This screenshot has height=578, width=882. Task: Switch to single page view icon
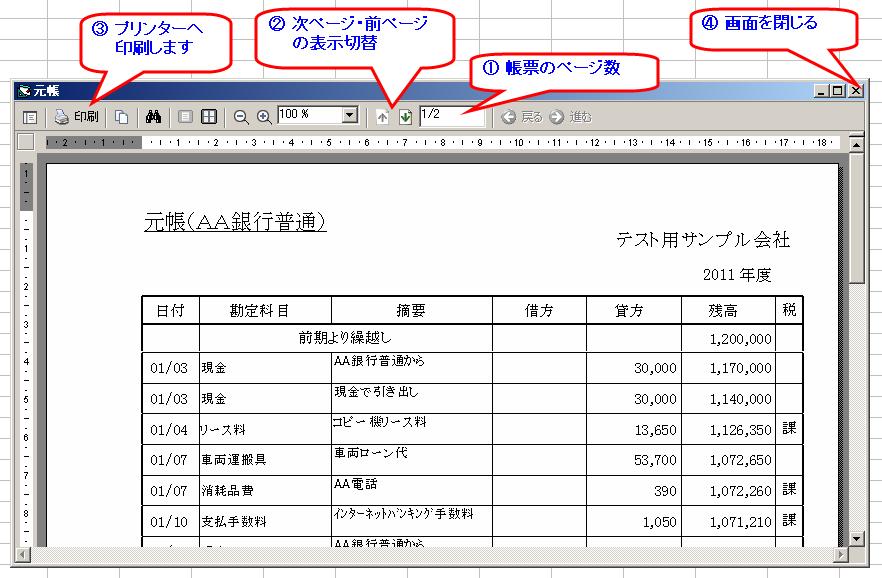pos(185,117)
